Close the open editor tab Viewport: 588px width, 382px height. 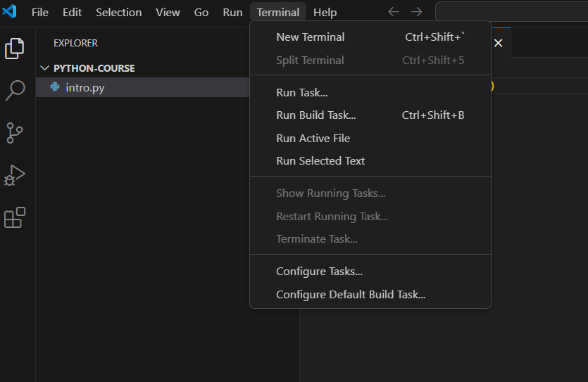click(x=498, y=43)
